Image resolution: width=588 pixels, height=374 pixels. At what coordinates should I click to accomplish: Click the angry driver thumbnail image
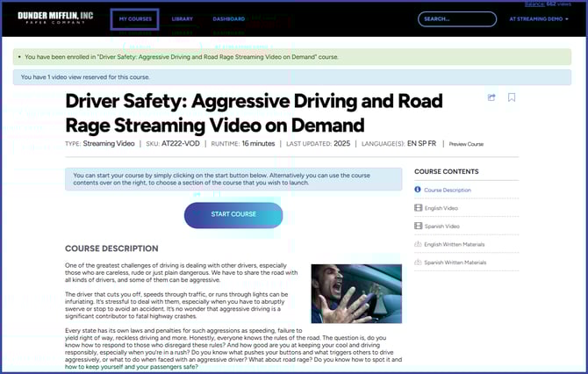click(356, 294)
